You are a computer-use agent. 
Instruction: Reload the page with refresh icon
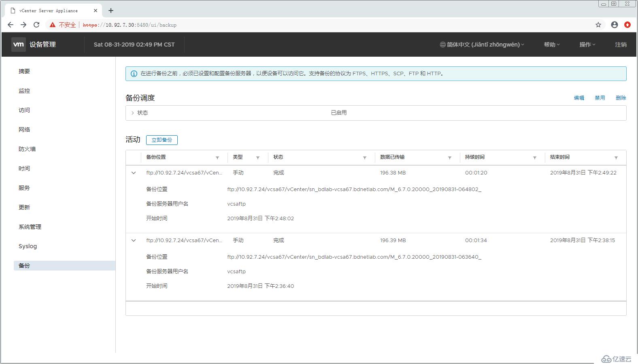pyautogui.click(x=36, y=25)
